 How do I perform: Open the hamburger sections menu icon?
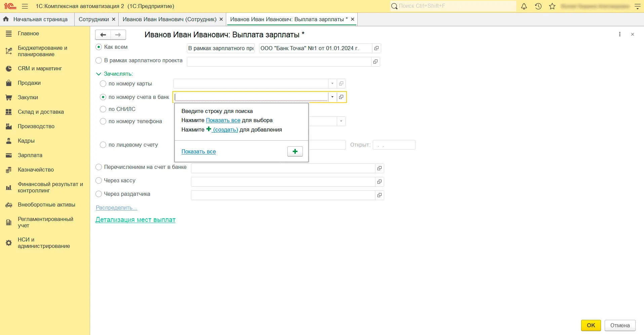coord(25,6)
